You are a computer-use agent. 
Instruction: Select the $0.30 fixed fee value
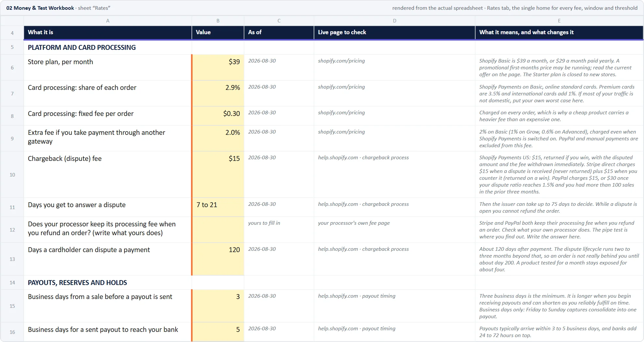coord(218,116)
